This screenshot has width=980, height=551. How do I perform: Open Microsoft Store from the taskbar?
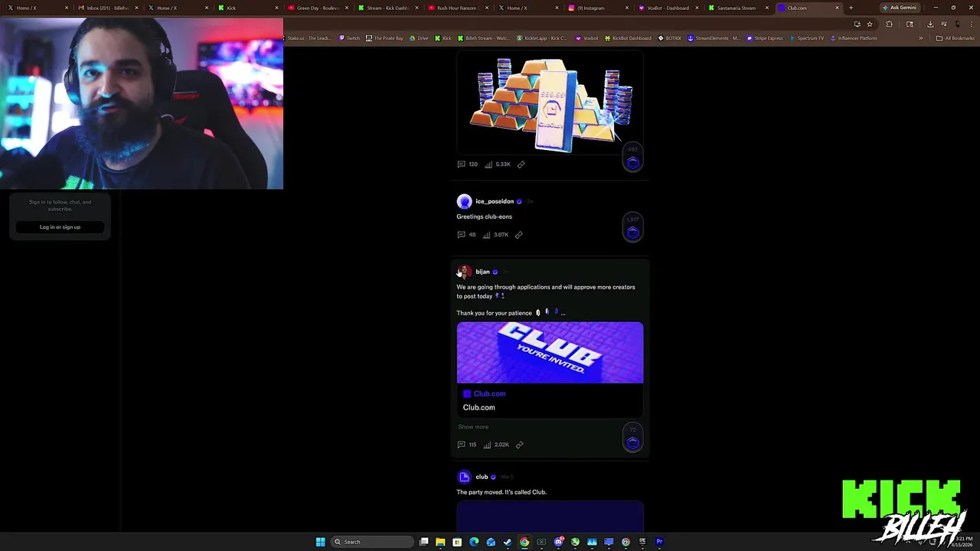(x=457, y=542)
